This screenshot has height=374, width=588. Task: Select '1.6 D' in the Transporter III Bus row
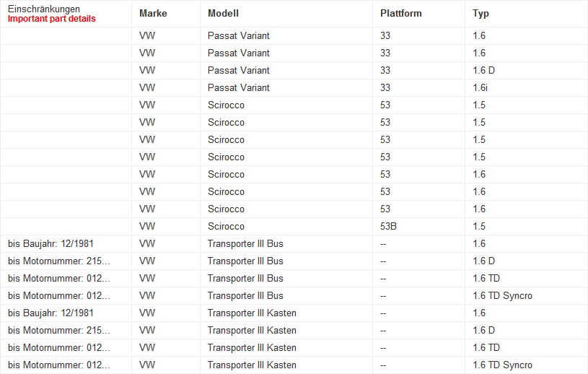(483, 261)
